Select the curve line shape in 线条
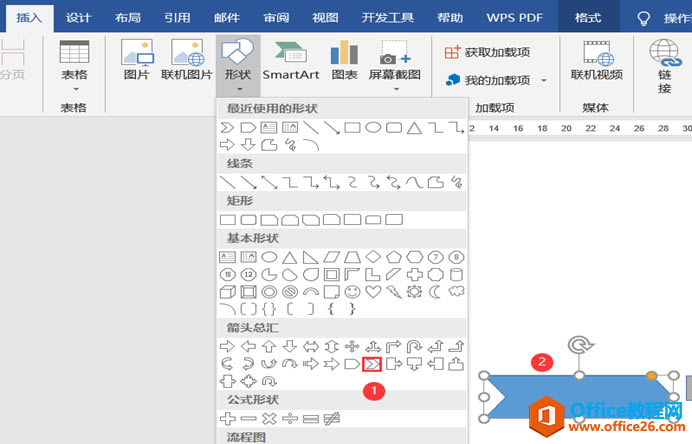This screenshot has width=692, height=444. tap(414, 182)
